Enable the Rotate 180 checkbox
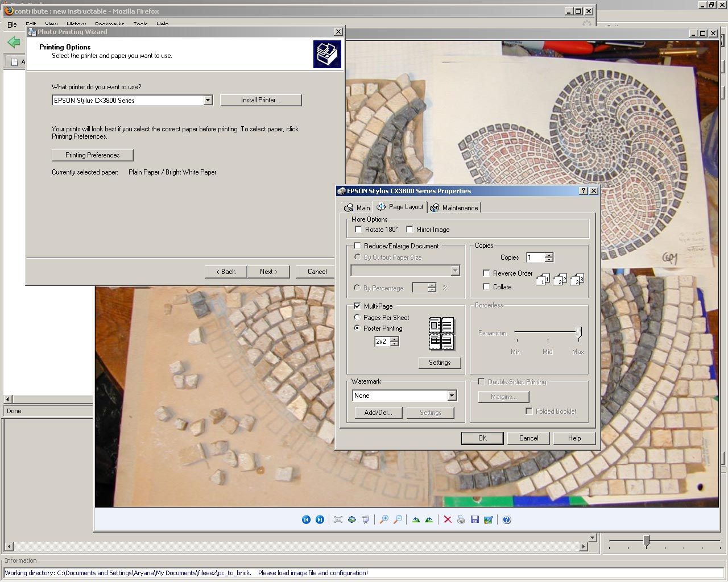This screenshot has height=582, width=728. (x=358, y=229)
